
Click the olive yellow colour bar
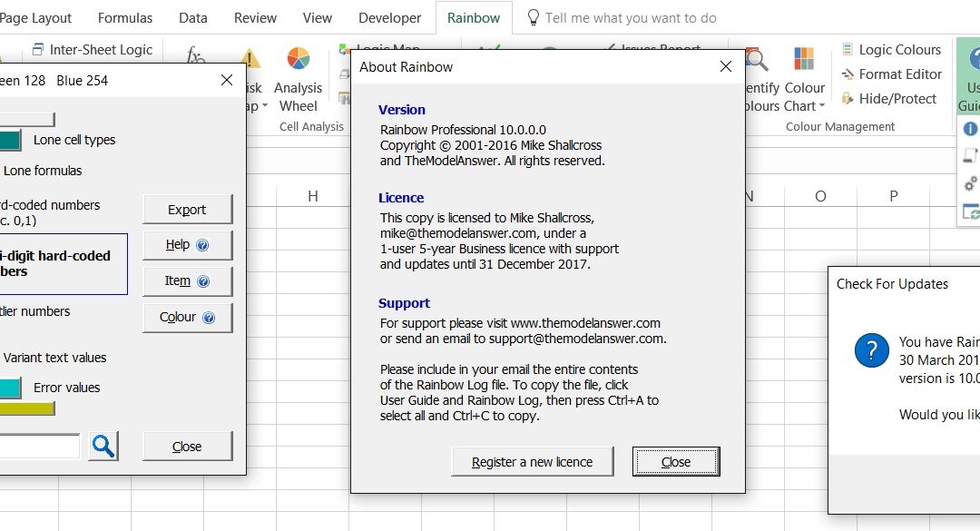(x=27, y=408)
